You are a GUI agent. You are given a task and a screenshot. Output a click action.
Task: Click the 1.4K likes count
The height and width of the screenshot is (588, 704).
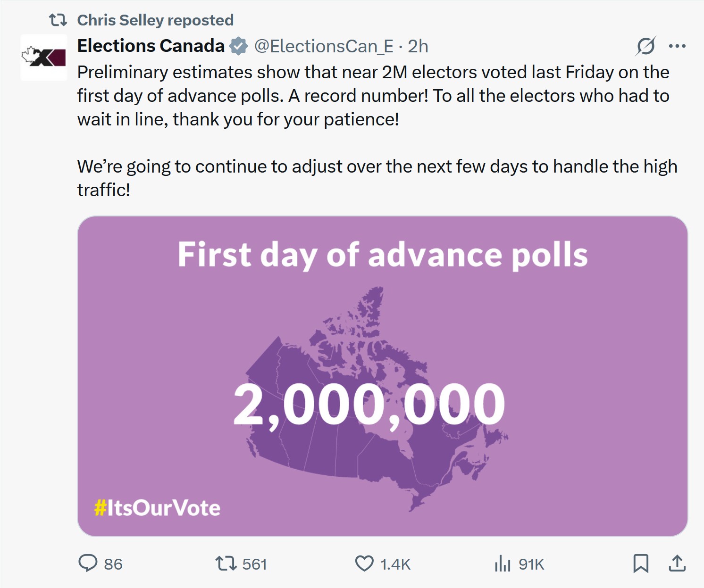(395, 564)
